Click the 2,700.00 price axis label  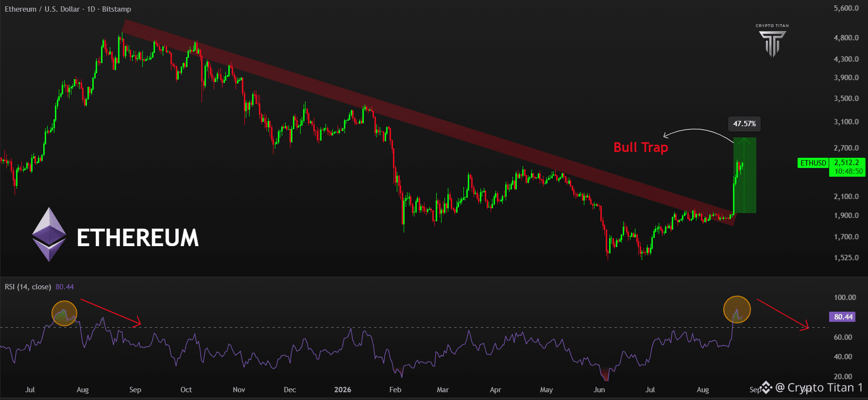[846, 148]
